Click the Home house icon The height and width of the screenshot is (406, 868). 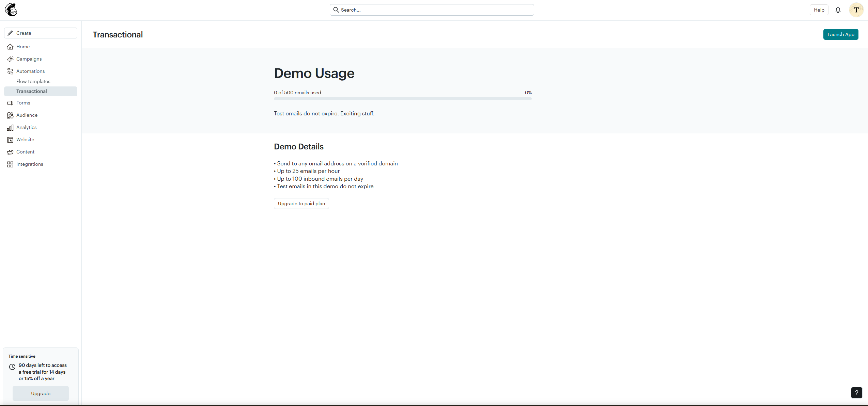(x=10, y=47)
